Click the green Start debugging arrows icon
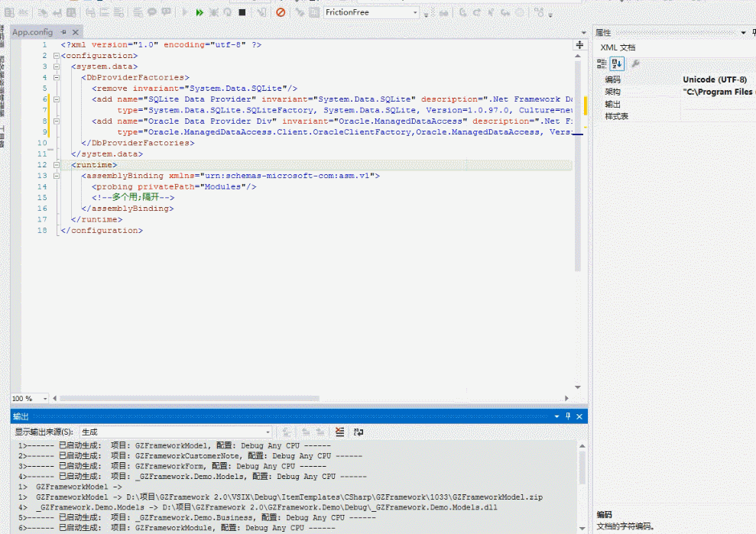The width and height of the screenshot is (756, 534). (x=199, y=12)
